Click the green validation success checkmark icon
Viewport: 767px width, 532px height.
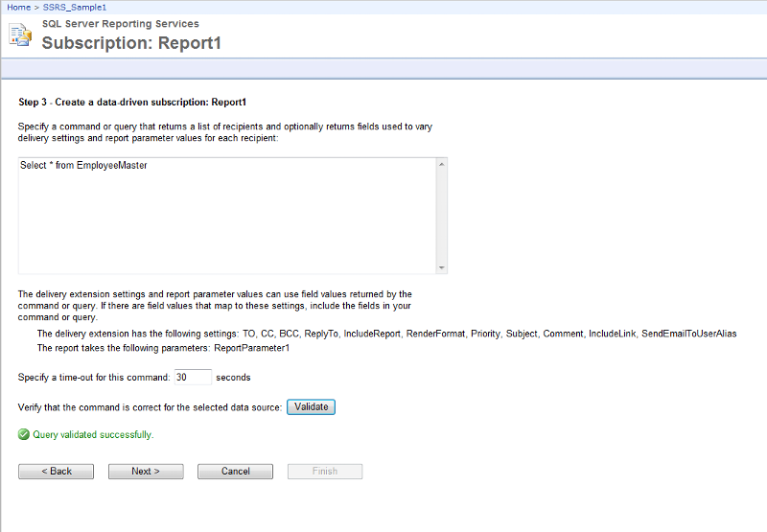[x=23, y=434]
